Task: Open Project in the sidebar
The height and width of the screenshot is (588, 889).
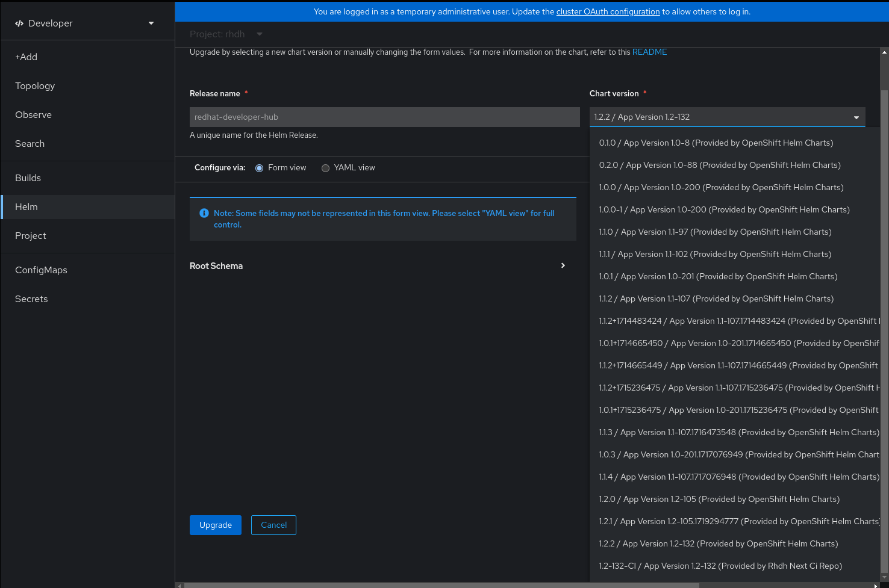Action: point(88,236)
